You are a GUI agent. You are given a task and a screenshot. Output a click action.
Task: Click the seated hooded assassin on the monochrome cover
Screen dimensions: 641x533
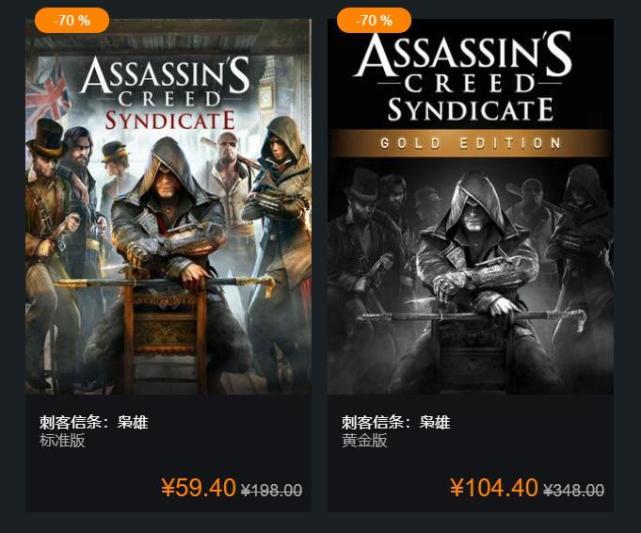click(x=470, y=260)
